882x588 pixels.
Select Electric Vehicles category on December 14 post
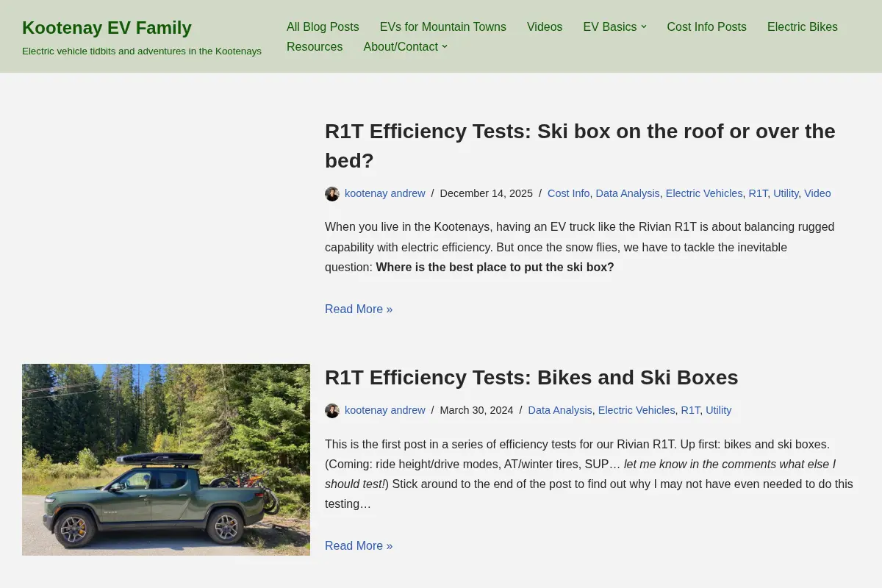704,193
